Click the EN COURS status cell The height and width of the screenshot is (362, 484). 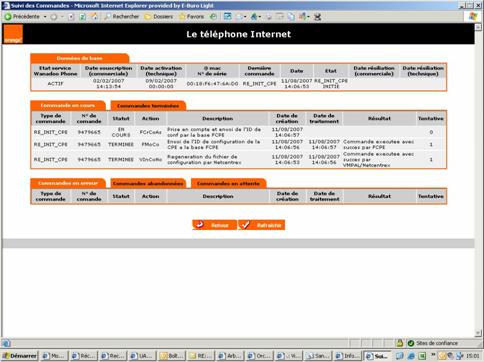coord(121,132)
